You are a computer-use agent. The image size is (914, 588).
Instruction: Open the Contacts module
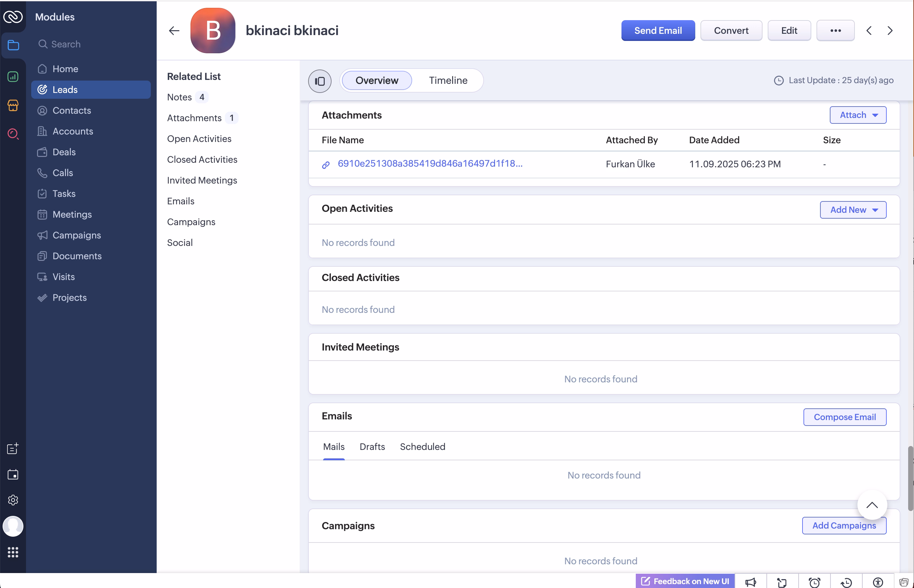tap(91, 110)
